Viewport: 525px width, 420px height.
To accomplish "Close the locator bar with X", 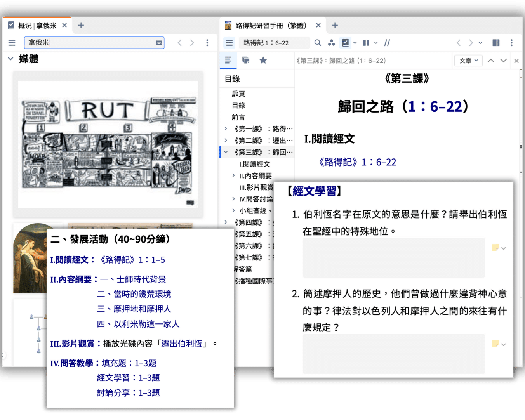I will coord(516,61).
